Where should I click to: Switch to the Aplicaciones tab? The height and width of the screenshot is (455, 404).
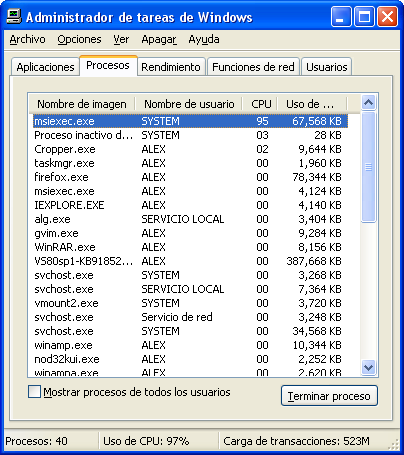(45, 67)
